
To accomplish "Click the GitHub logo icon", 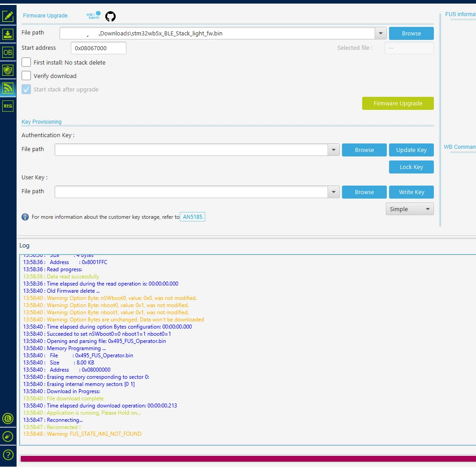I will click(111, 16).
